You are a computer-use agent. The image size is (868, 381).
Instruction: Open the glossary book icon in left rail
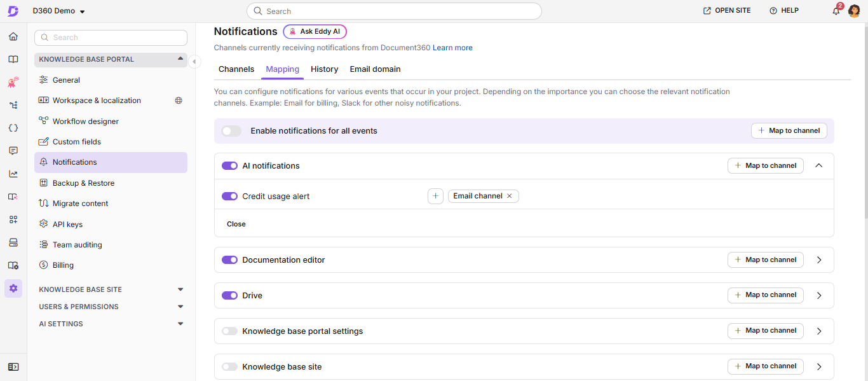[13, 197]
